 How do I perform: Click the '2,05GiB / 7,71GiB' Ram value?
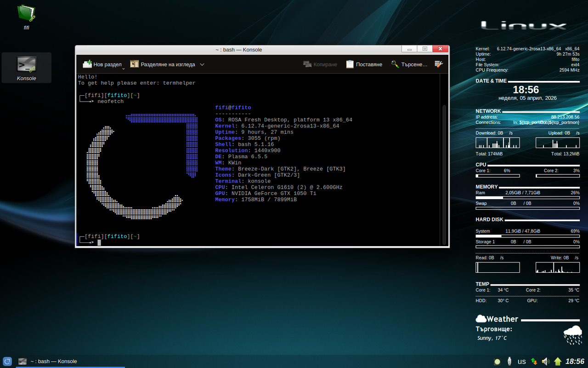pyautogui.click(x=523, y=193)
